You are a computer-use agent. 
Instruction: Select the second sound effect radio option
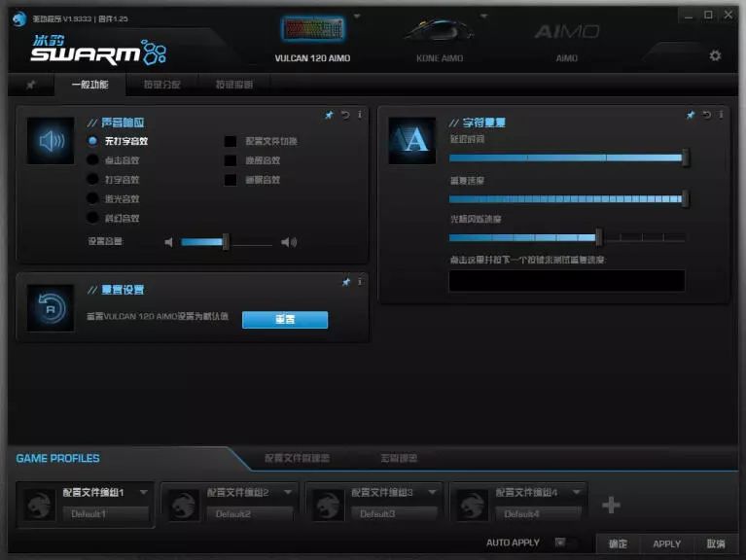92,159
